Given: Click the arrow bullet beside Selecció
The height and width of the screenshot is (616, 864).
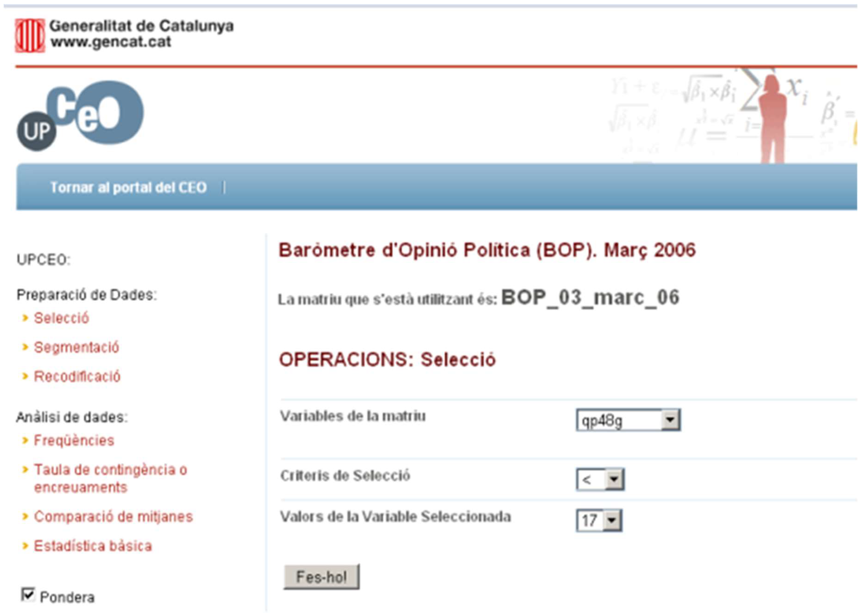Looking at the screenshot, I should 25,318.
